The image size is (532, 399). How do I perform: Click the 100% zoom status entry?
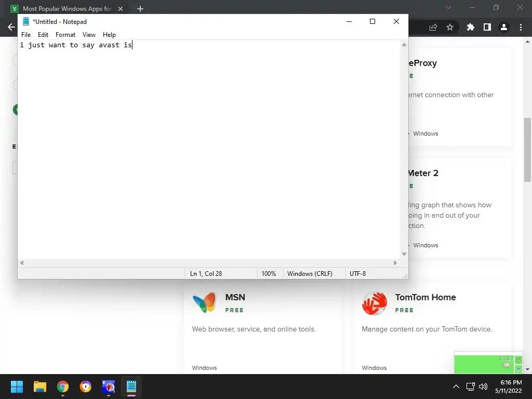[x=269, y=273]
